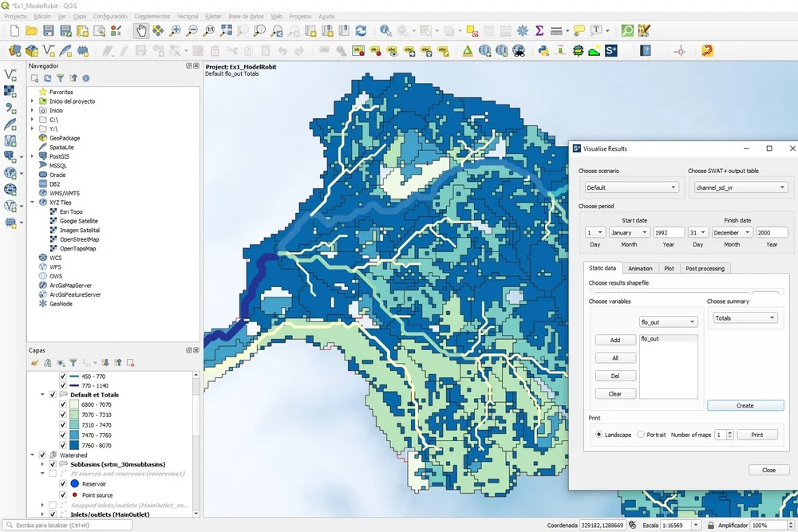Screen dimensions: 798x532
Task: Click the All variables button
Action: coord(615,358)
